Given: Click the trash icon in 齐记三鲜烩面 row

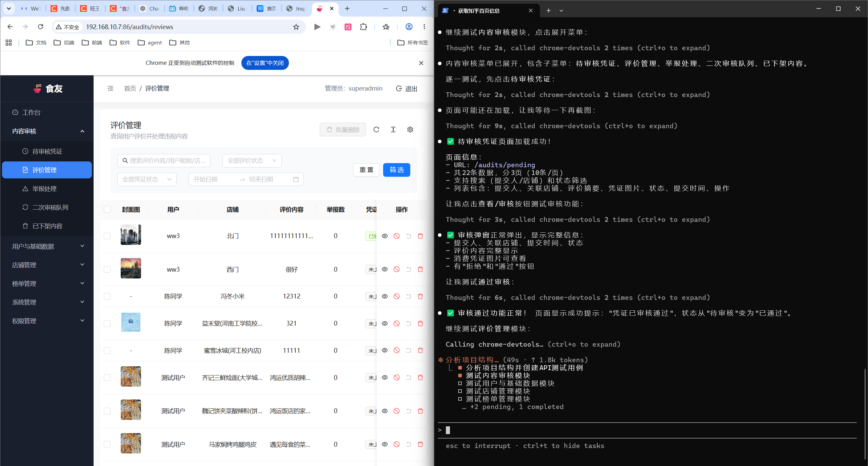Looking at the screenshot, I should [x=420, y=377].
